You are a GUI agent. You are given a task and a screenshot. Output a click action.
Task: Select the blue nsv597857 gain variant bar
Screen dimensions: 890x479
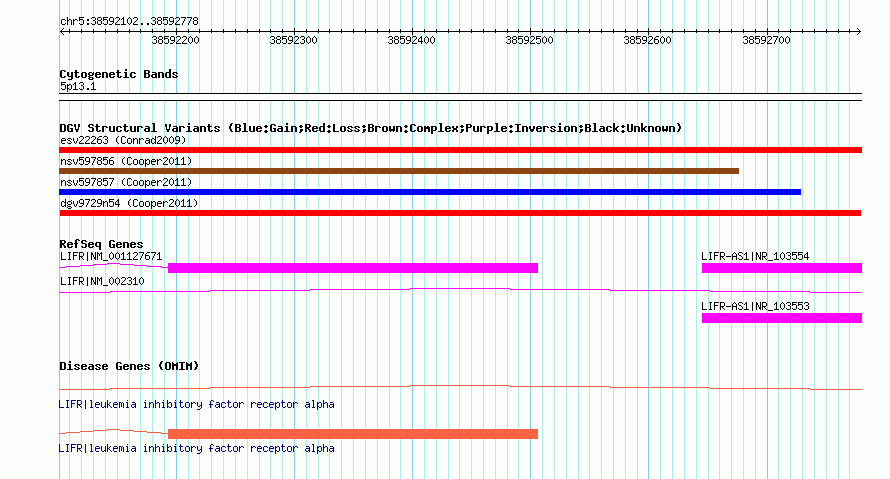430,192
